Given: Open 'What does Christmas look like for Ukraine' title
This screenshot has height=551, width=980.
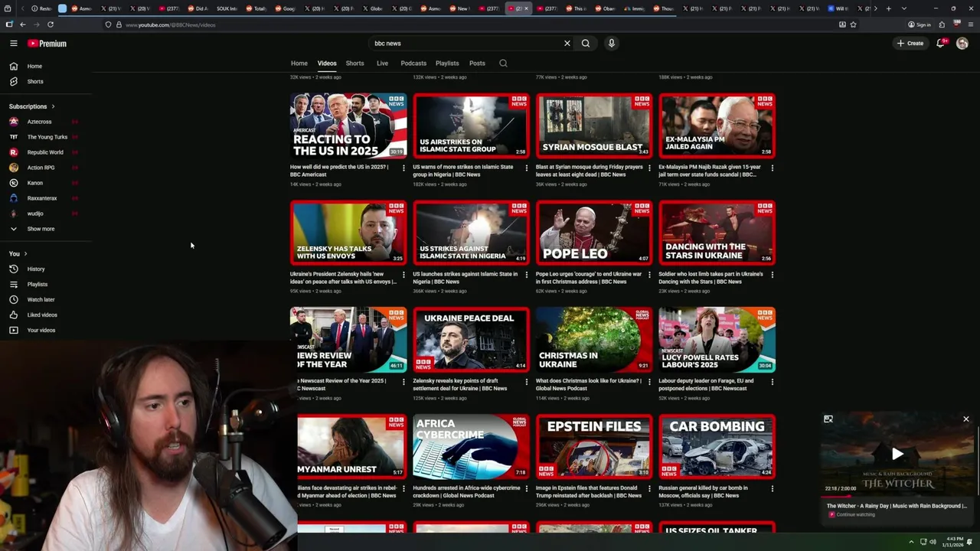Looking at the screenshot, I should click(589, 384).
